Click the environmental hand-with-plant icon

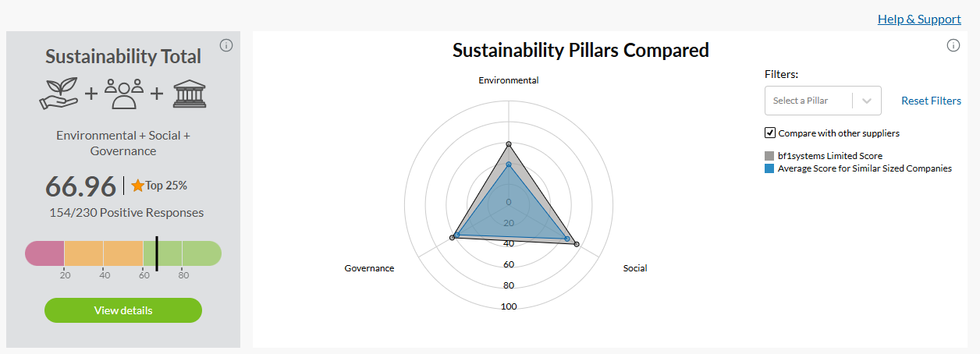[59, 93]
